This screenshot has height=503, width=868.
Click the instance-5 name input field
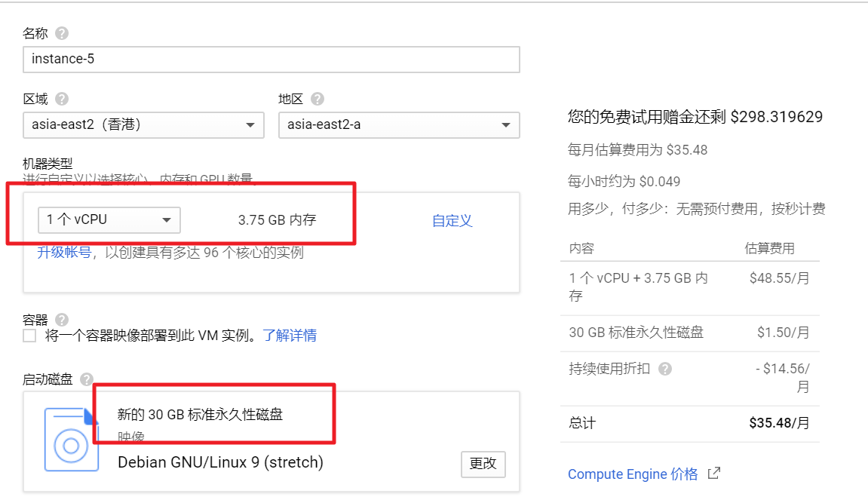click(271, 59)
